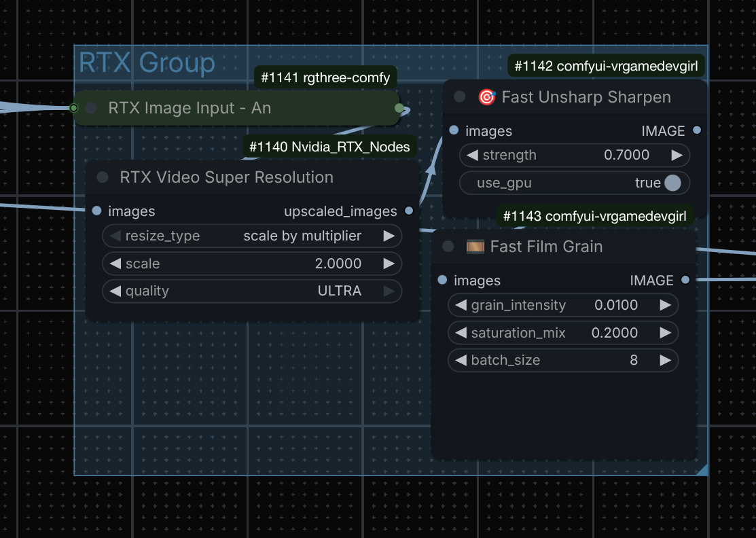The image size is (756, 538).
Task: Collapse the Fast Unsharp Sharpen node dot
Action: [x=459, y=97]
